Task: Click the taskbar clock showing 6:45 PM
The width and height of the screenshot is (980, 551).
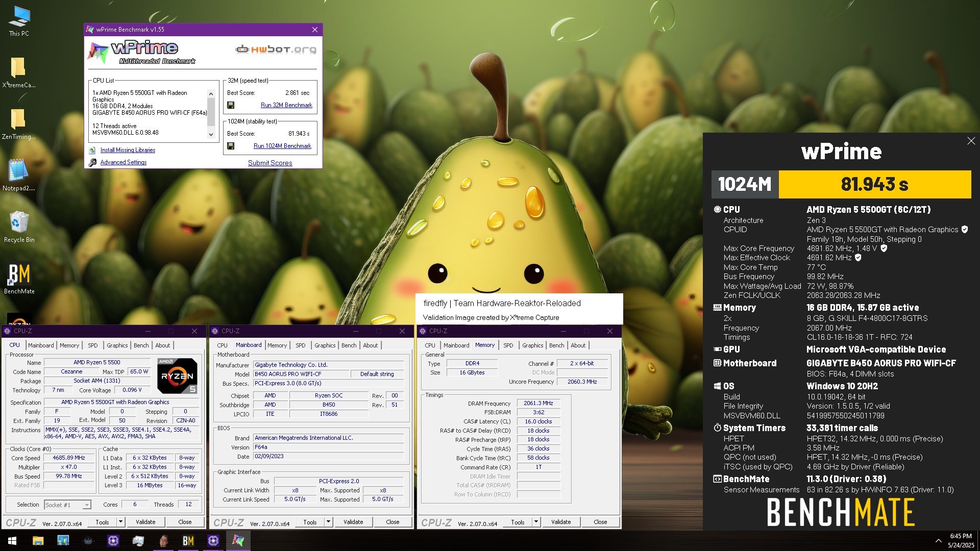Action: pos(961,541)
